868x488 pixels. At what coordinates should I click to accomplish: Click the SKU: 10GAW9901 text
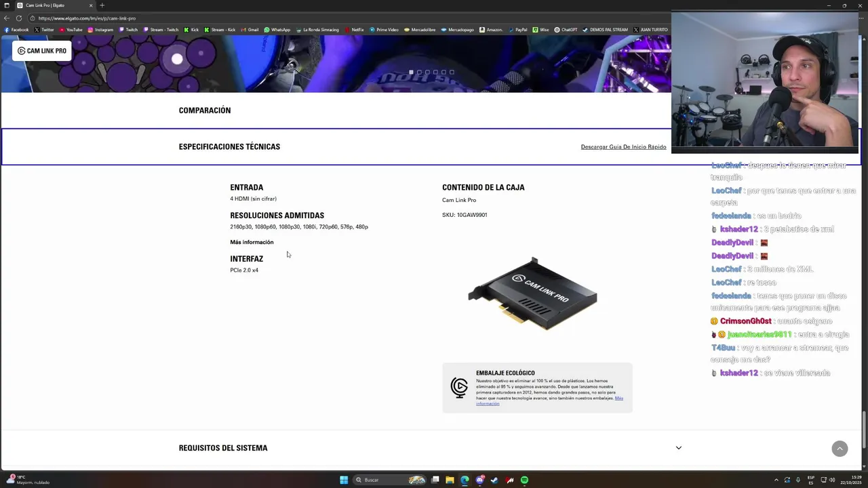point(465,215)
